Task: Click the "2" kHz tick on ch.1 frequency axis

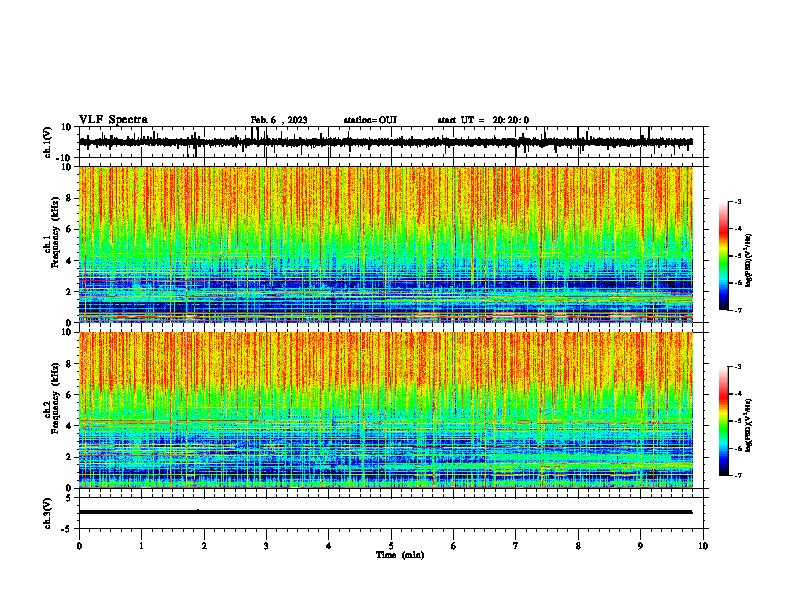Action: pyautogui.click(x=69, y=291)
